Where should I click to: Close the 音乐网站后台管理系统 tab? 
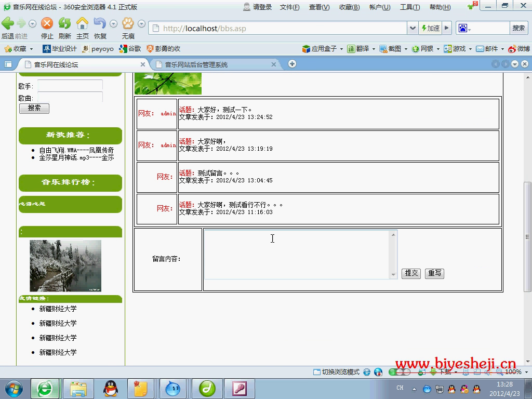click(273, 64)
